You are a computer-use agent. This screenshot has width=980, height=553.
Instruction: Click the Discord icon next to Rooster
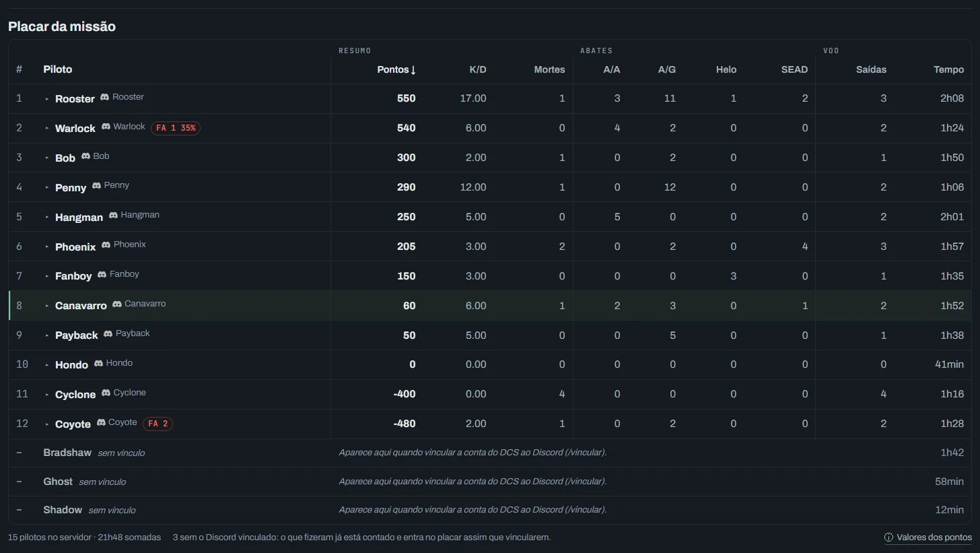(x=104, y=98)
